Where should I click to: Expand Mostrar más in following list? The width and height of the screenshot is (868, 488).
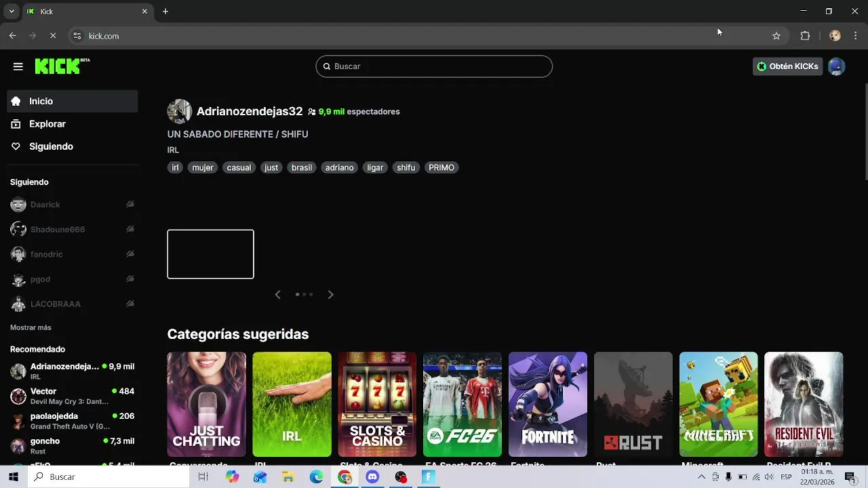pos(31,327)
